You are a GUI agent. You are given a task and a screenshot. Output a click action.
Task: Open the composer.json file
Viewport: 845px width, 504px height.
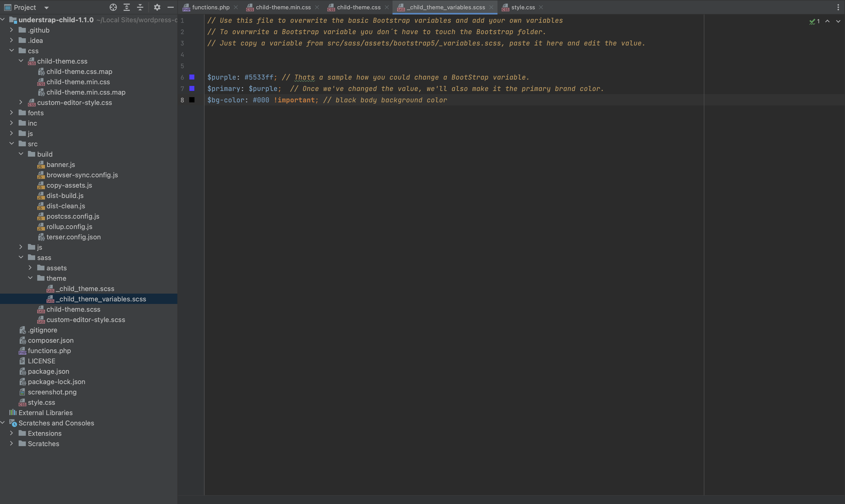click(50, 340)
